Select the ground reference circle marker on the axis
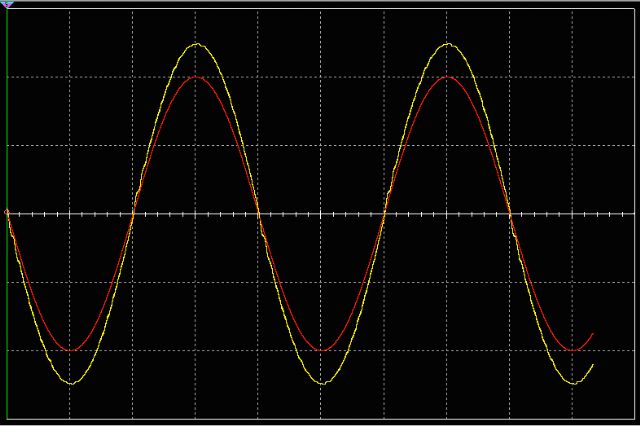 tap(7, 212)
